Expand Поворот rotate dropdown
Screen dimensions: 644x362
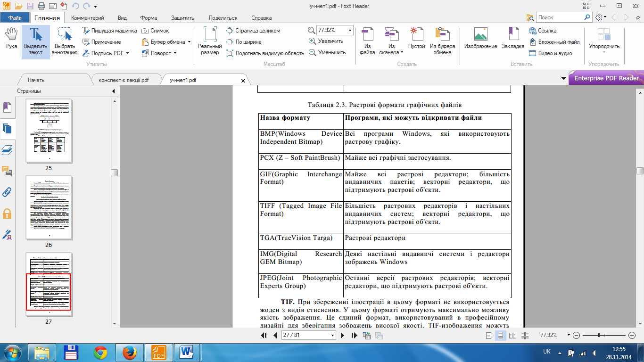[175, 53]
